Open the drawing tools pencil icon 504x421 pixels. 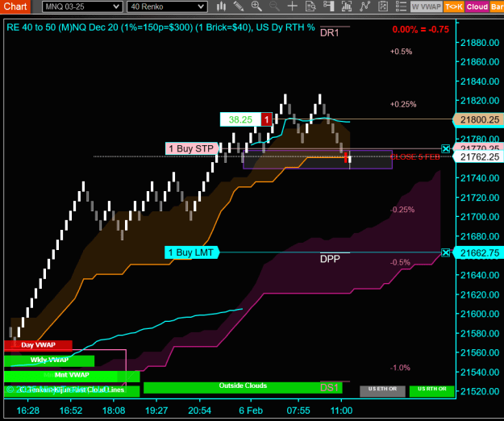tap(239, 6)
